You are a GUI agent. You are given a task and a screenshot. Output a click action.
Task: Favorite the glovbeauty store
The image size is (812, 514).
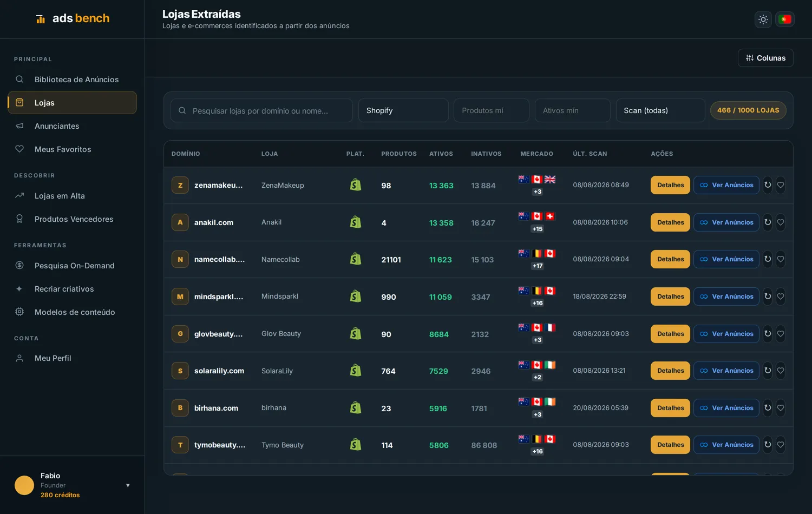click(x=781, y=334)
